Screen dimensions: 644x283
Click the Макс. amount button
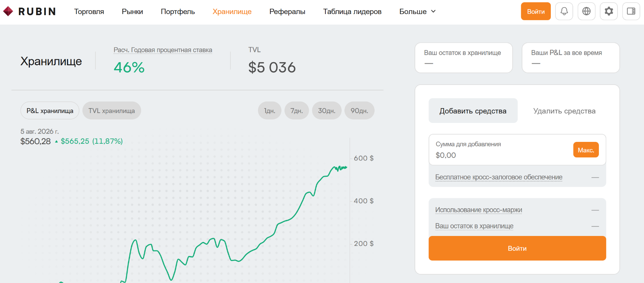click(x=586, y=150)
